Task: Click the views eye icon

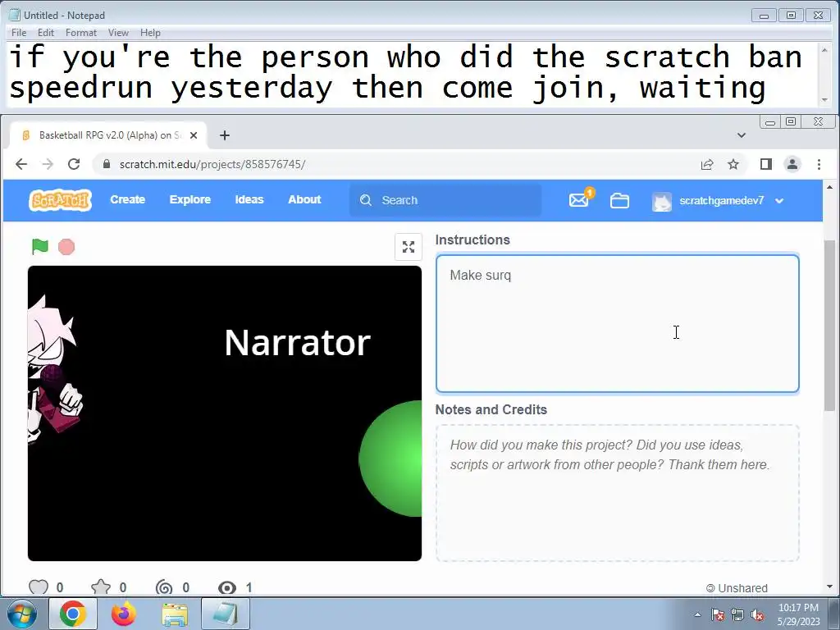Action: (x=227, y=587)
